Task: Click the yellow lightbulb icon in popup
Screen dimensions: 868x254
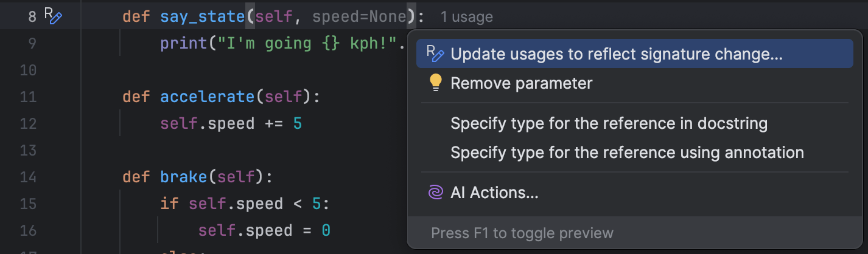Action: (435, 83)
